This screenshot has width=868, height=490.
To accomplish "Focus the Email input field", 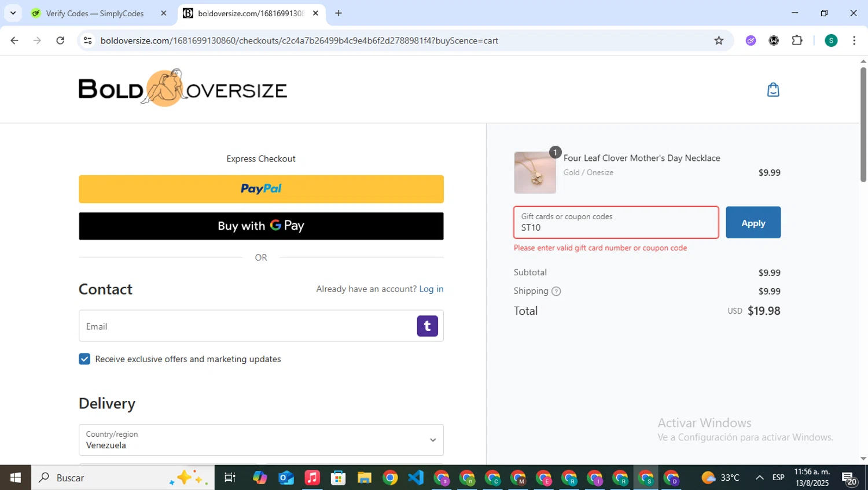I will click(x=261, y=326).
